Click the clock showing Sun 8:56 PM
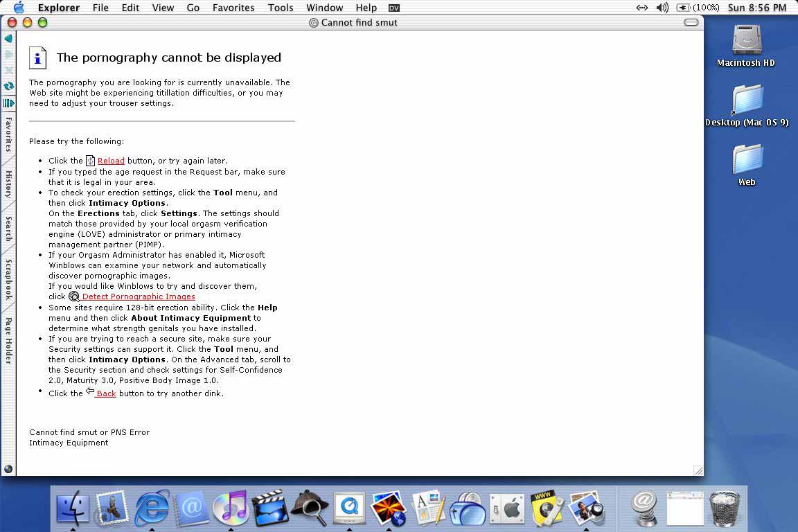The width and height of the screenshot is (798, 532). 756,8
